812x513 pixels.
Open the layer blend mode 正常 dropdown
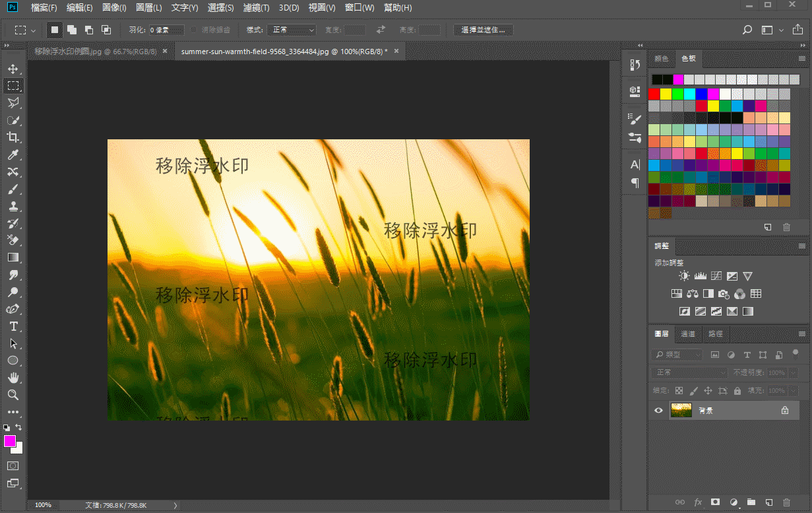[689, 373]
